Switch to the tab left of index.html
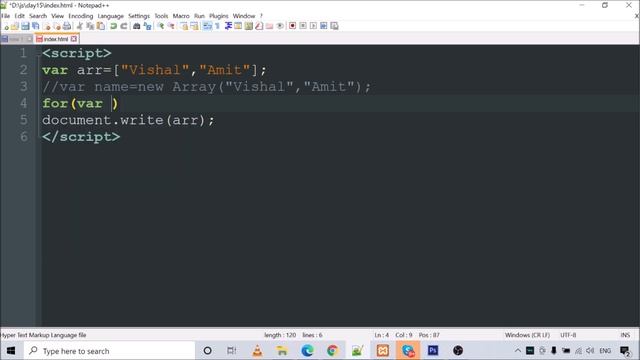The height and width of the screenshot is (360, 640). pyautogui.click(x=17, y=39)
